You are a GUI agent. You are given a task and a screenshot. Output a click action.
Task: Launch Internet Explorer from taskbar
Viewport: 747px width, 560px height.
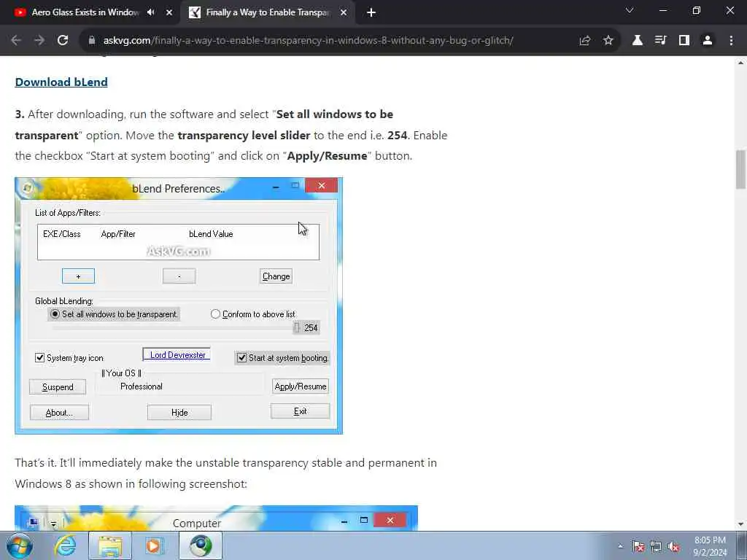65,545
